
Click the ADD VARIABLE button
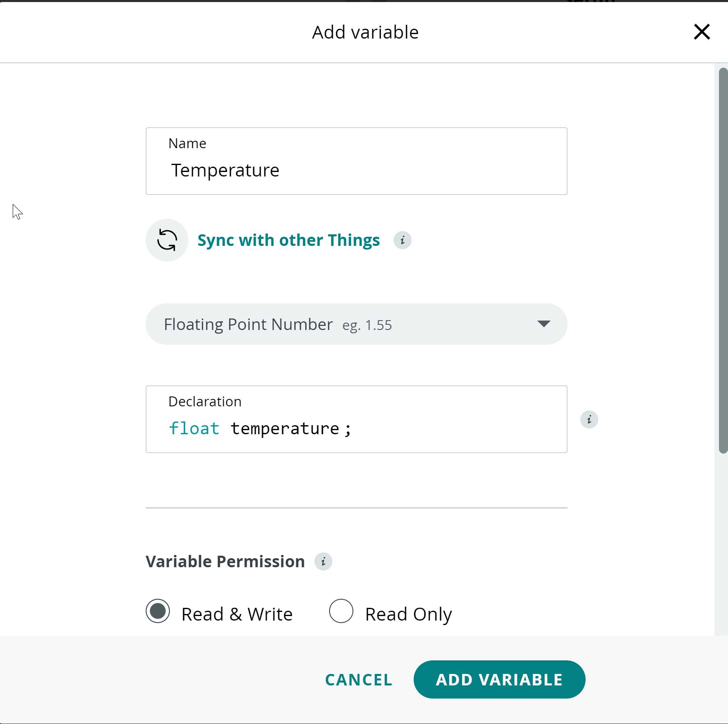coord(499,680)
